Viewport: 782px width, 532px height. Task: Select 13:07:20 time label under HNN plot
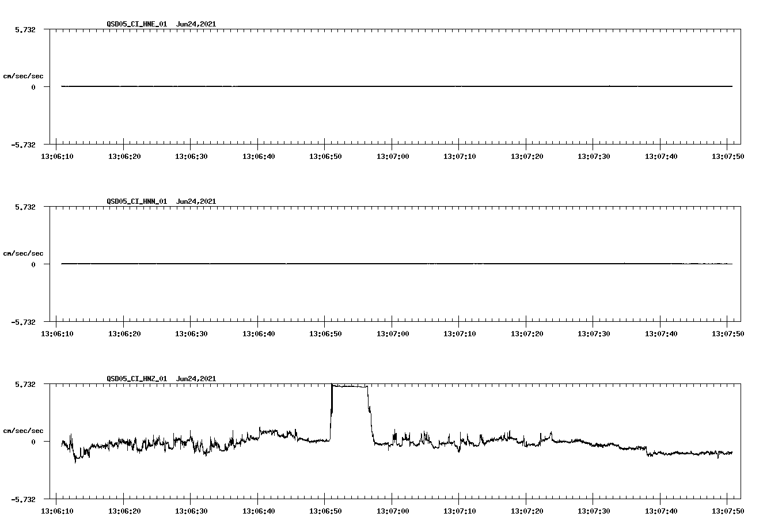click(527, 333)
